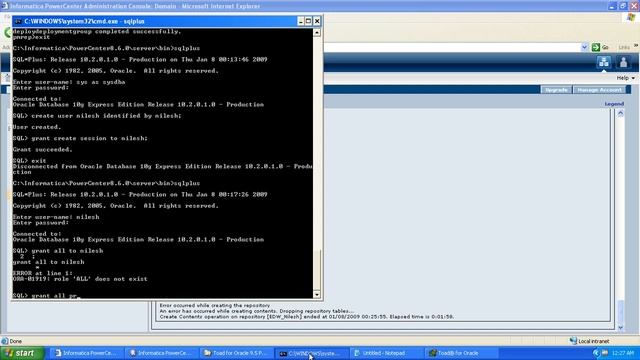Click the Upgrade tab button

pos(556,90)
